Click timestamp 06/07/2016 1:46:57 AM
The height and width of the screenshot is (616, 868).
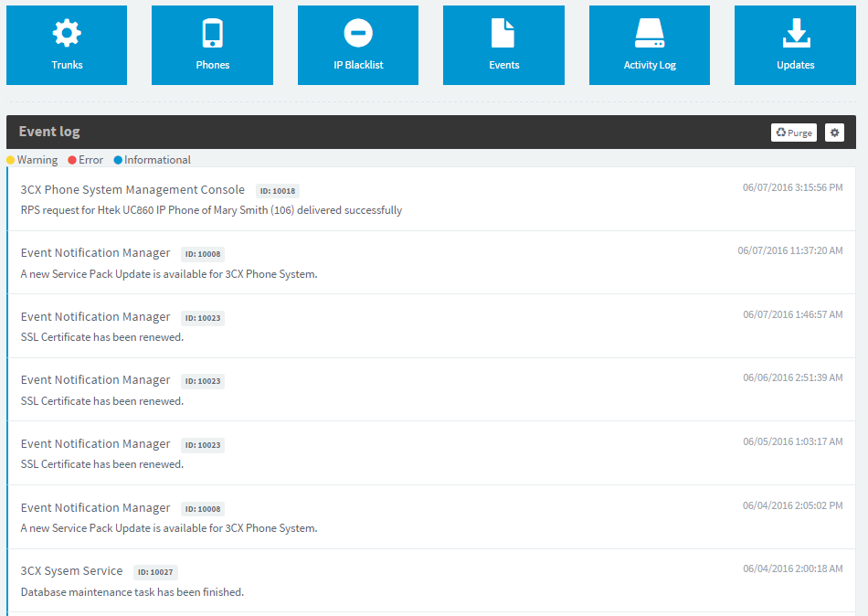pos(793,314)
